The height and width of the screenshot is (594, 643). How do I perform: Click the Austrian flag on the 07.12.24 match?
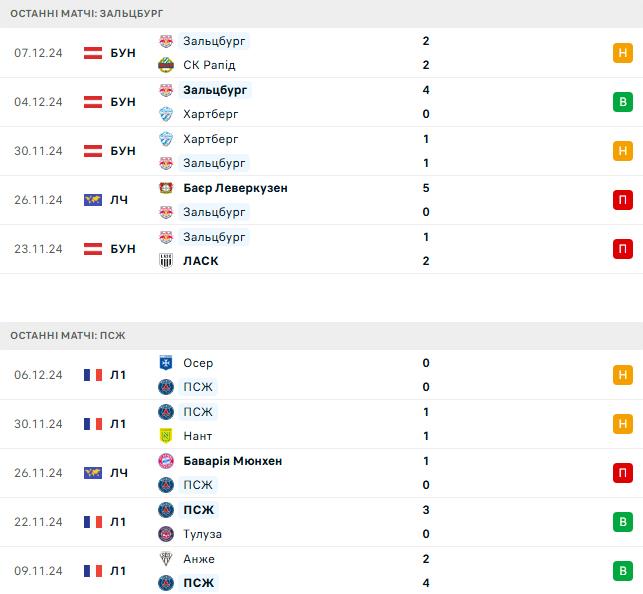point(93,53)
